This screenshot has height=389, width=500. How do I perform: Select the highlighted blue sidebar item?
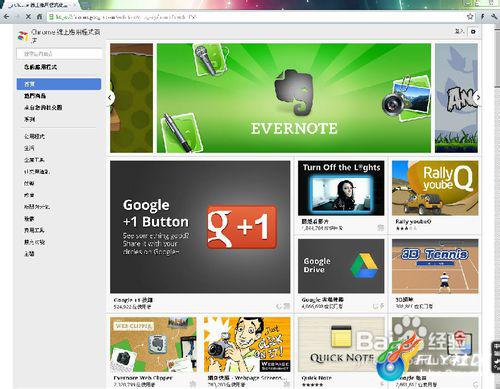click(59, 84)
